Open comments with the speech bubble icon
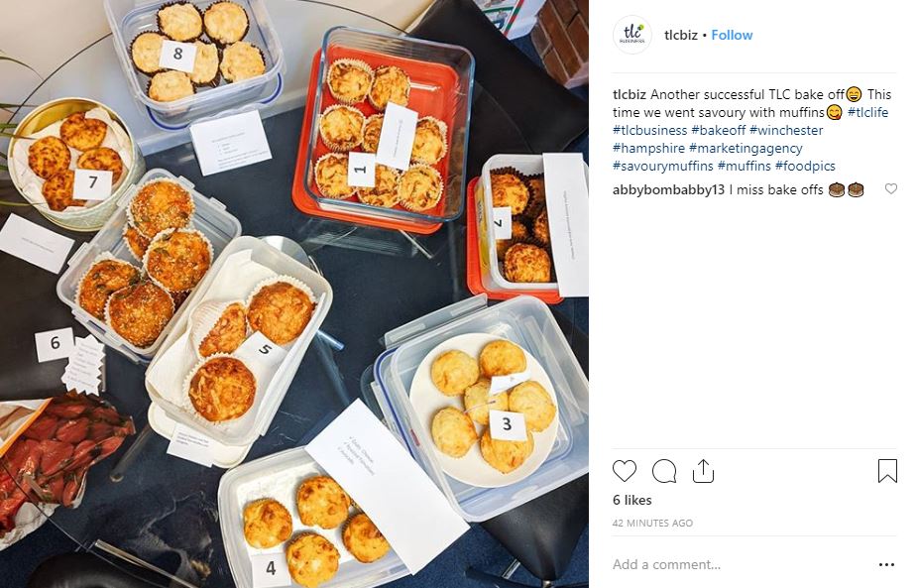Viewport: 917px width, 588px height. click(x=664, y=471)
